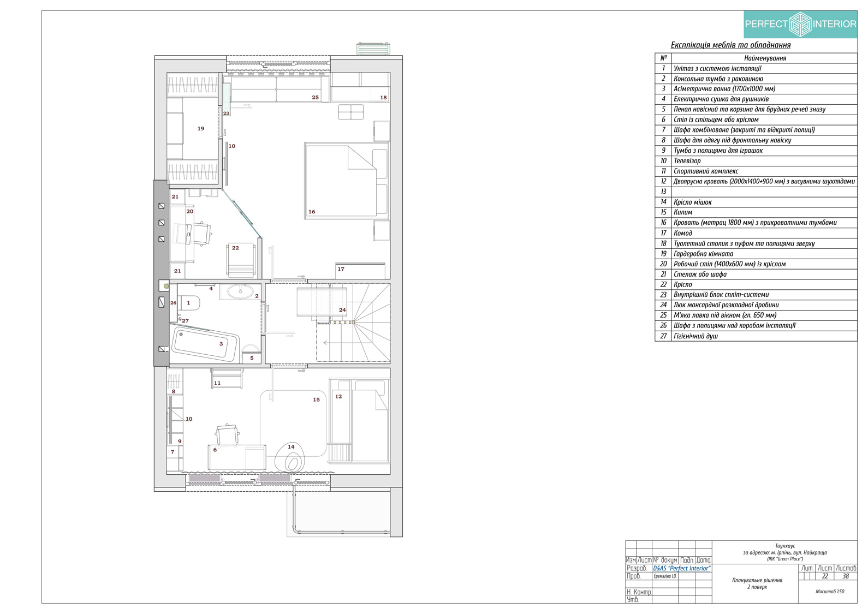
Task: Click the armchair labeled 22
Action: 240,260
